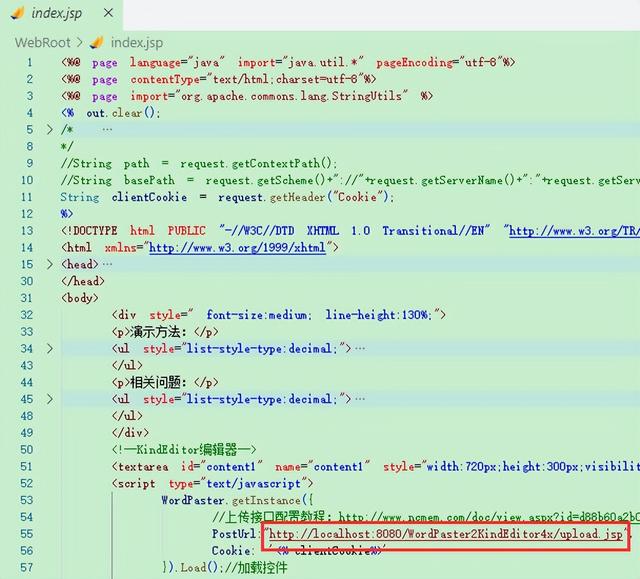The width and height of the screenshot is (640, 579).
Task: Click '</head>' tag on line 30
Action: click(83, 281)
